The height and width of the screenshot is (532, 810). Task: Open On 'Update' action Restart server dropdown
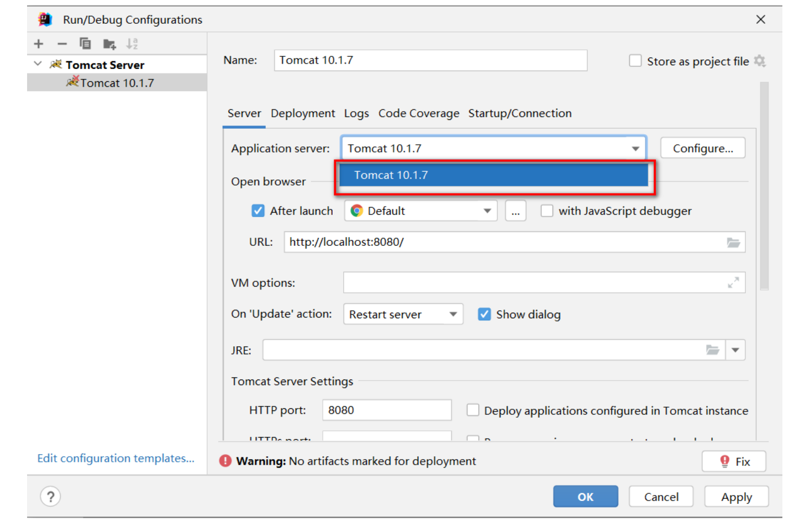(403, 314)
